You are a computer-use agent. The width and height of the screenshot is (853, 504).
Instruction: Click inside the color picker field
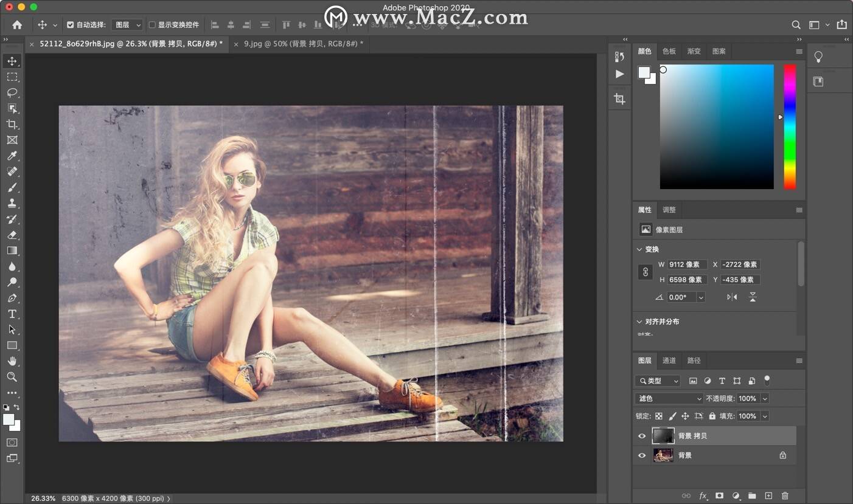[717, 126]
